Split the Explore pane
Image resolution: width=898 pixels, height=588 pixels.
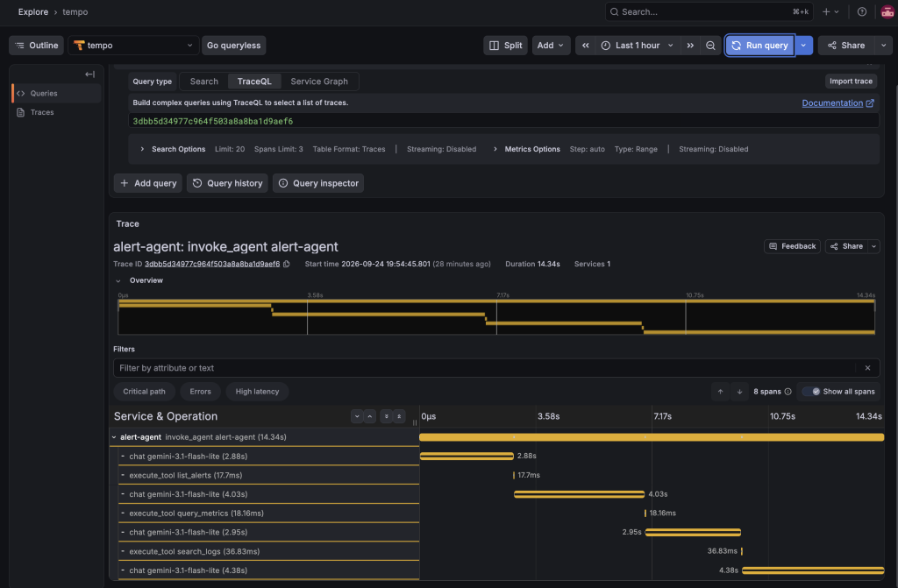(506, 46)
